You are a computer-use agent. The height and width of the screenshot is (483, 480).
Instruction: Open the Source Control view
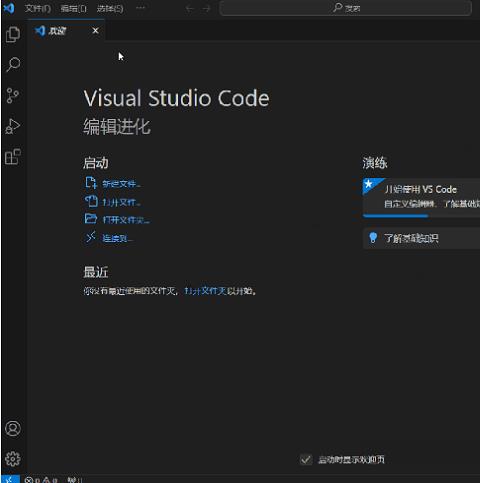13,96
